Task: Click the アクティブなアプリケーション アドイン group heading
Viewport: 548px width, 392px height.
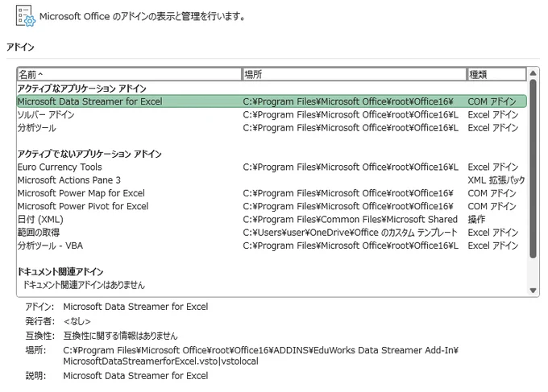Action: click(82, 89)
